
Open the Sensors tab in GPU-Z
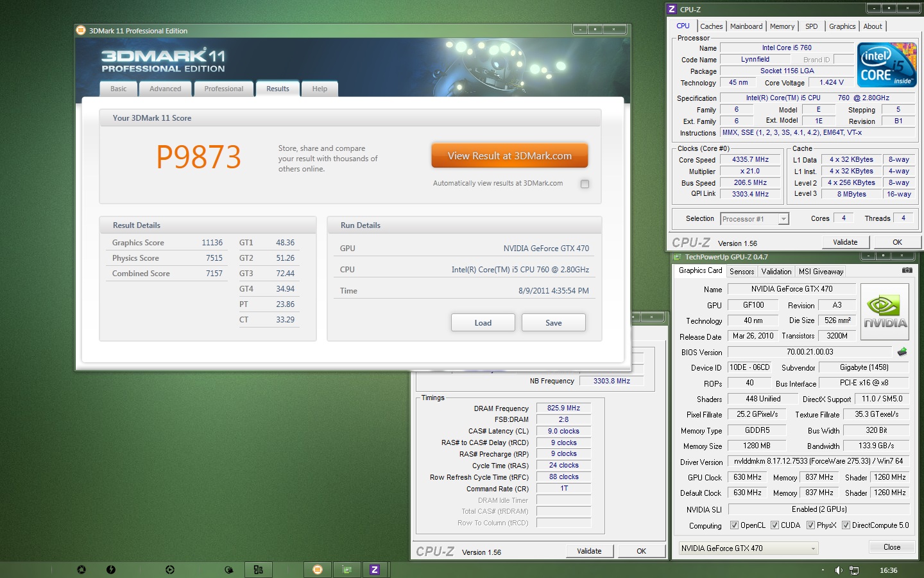tap(742, 272)
